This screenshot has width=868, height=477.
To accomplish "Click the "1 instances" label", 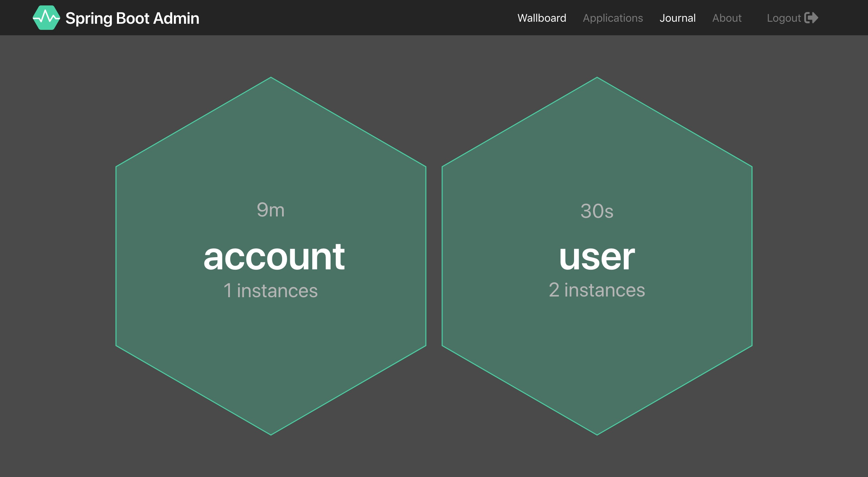I will point(271,291).
